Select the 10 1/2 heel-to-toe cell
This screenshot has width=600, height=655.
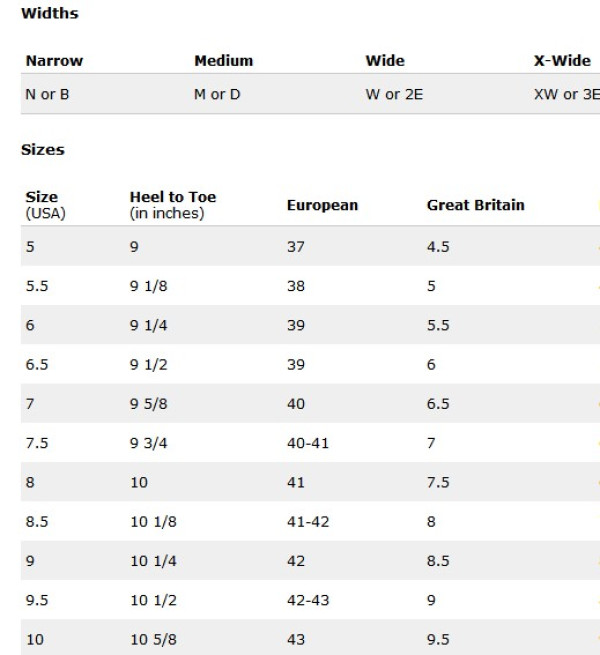[153, 600]
